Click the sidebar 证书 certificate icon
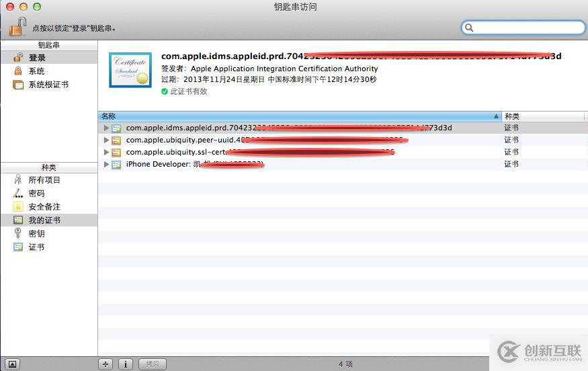The image size is (588, 371). coord(18,247)
